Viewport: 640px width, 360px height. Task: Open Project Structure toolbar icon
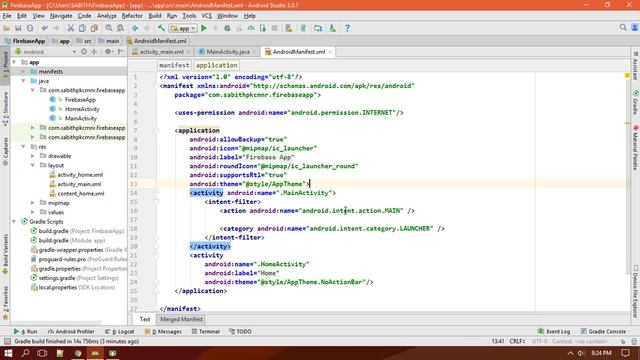tap(318, 28)
